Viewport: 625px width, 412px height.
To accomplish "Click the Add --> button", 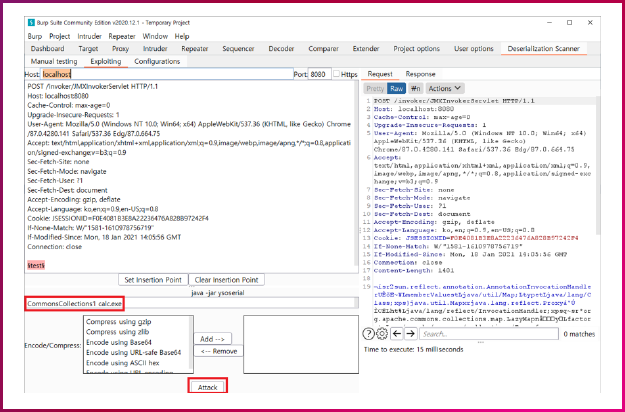I will [x=212, y=339].
